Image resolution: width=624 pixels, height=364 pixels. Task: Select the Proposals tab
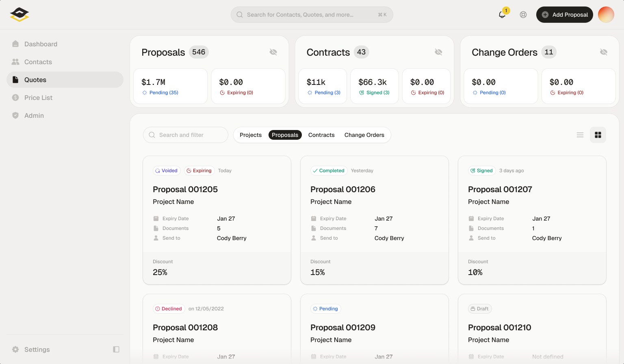coord(285,135)
